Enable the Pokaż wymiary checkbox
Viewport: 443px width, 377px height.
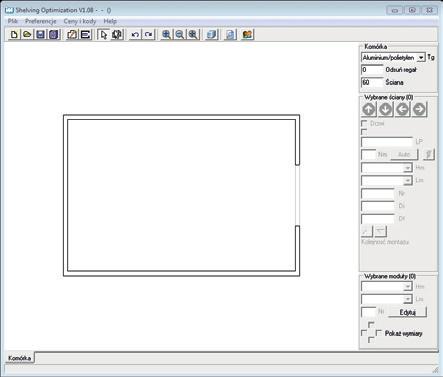click(379, 333)
